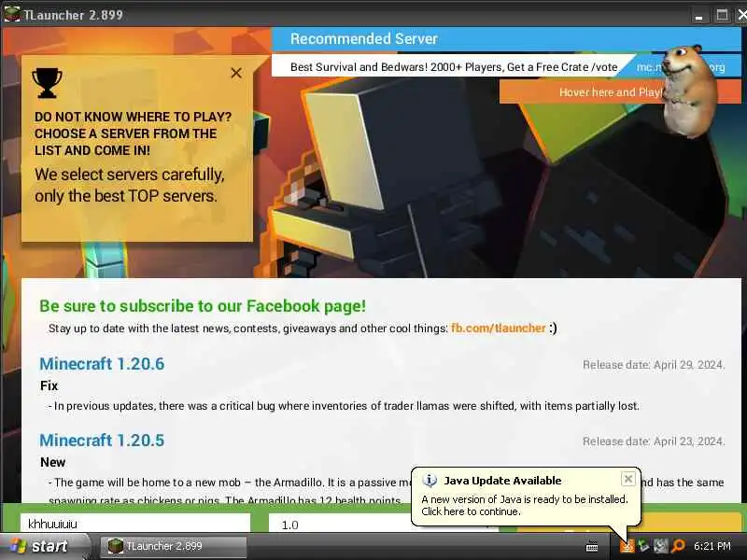Click the 6:21 PM system clock
The width and height of the screenshot is (747, 560).
712,546
